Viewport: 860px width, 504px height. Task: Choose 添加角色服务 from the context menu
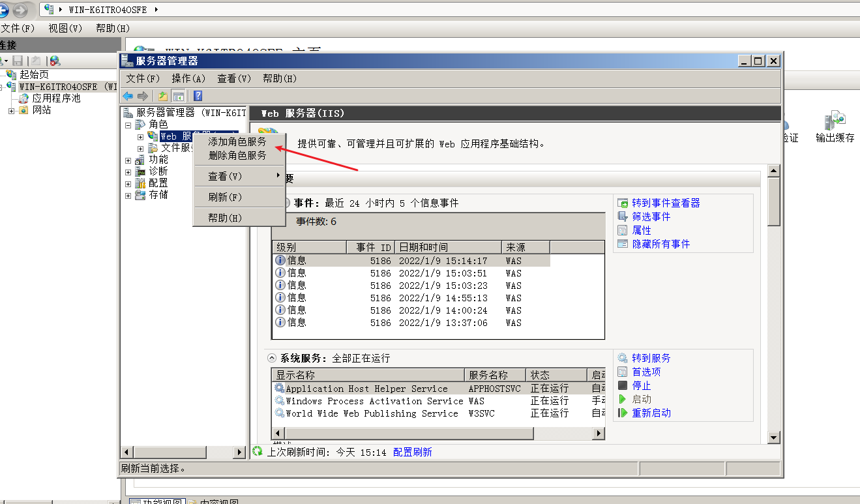point(239,141)
